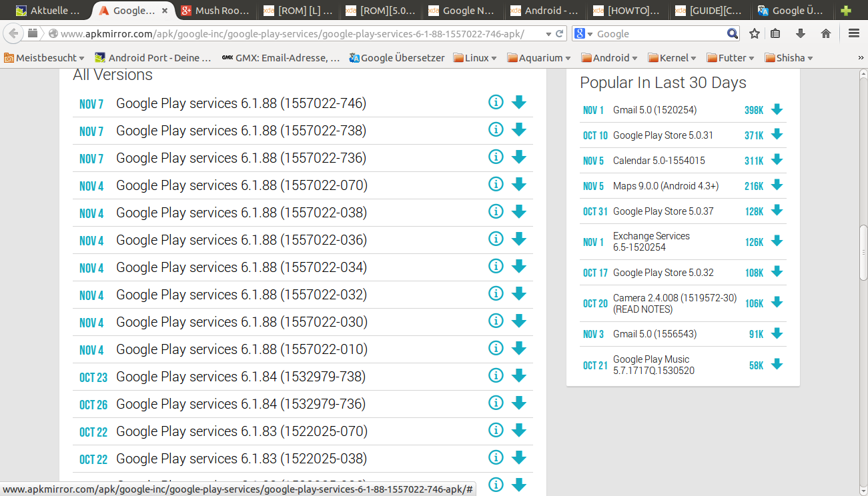868x496 pixels.
Task: Download Google Play services 6.1.88 (1557022-746)
Action: point(518,102)
